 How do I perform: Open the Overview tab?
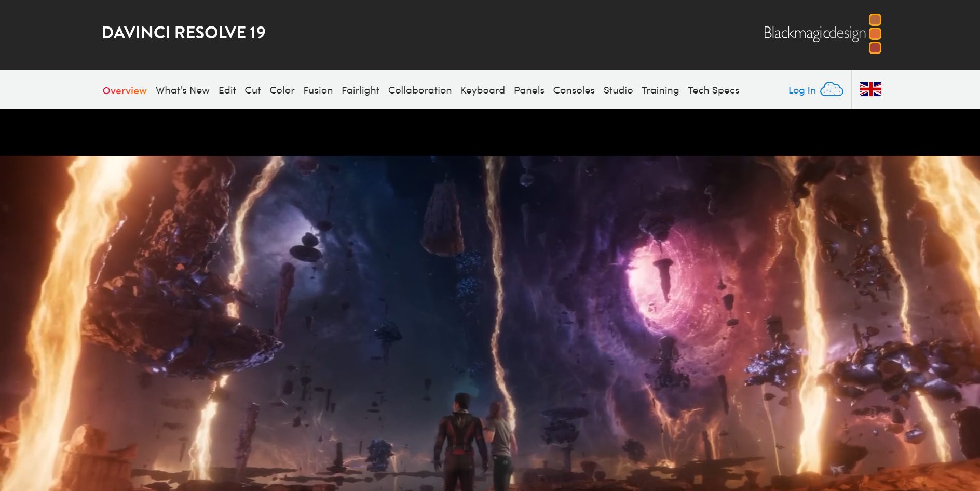tap(125, 90)
